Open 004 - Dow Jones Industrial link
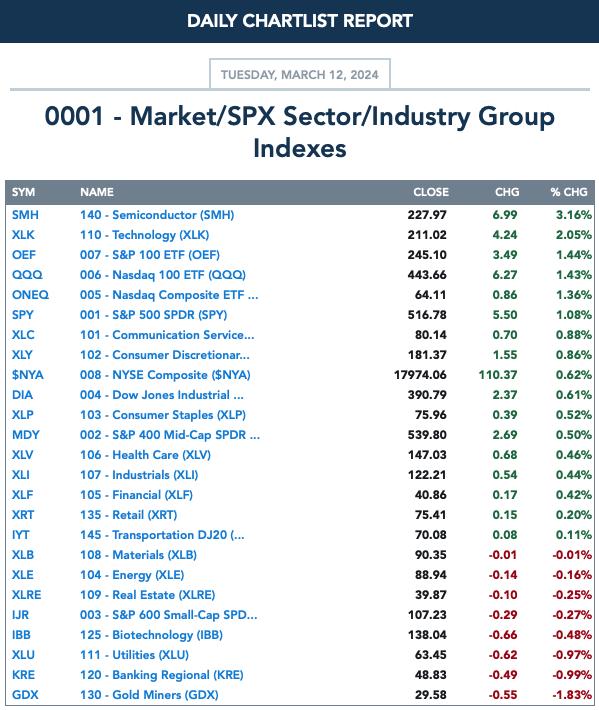 point(162,395)
